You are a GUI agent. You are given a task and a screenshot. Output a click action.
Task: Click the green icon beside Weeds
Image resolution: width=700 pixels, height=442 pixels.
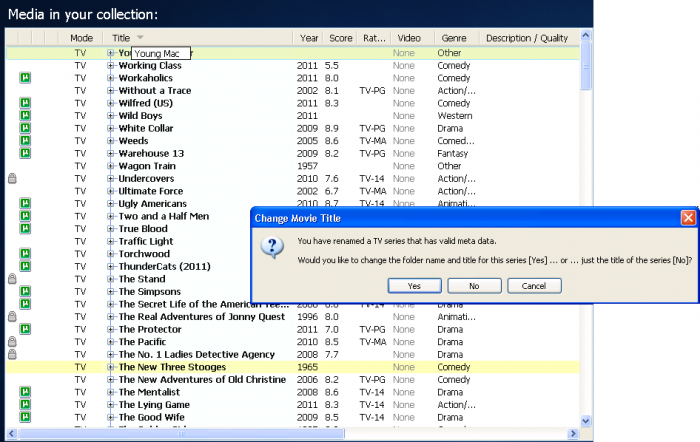pos(25,140)
